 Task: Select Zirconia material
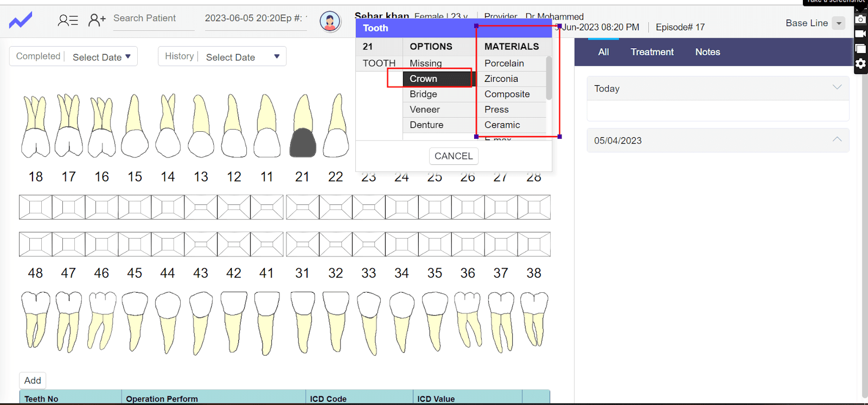click(x=512, y=79)
